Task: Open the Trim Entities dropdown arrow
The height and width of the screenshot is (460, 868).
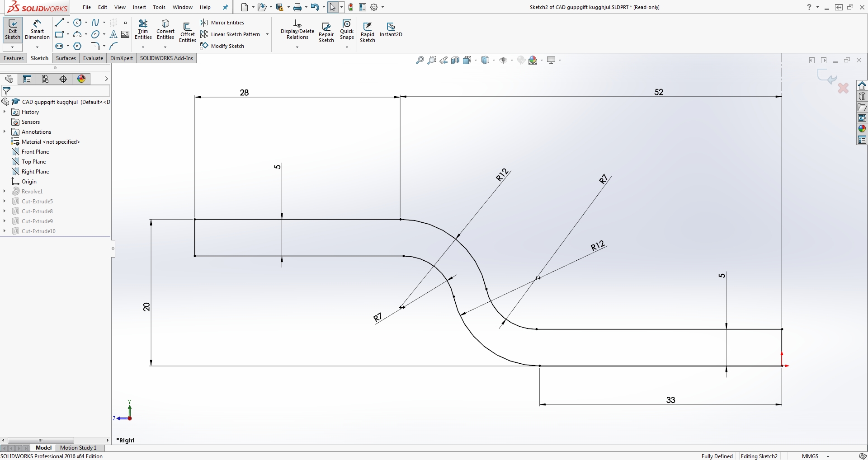Action: (143, 47)
